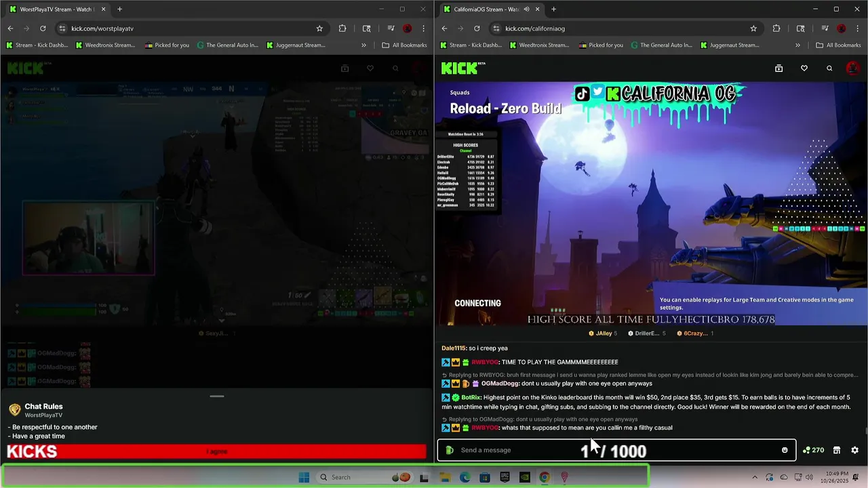Open chat settings gear in right window

tap(854, 450)
